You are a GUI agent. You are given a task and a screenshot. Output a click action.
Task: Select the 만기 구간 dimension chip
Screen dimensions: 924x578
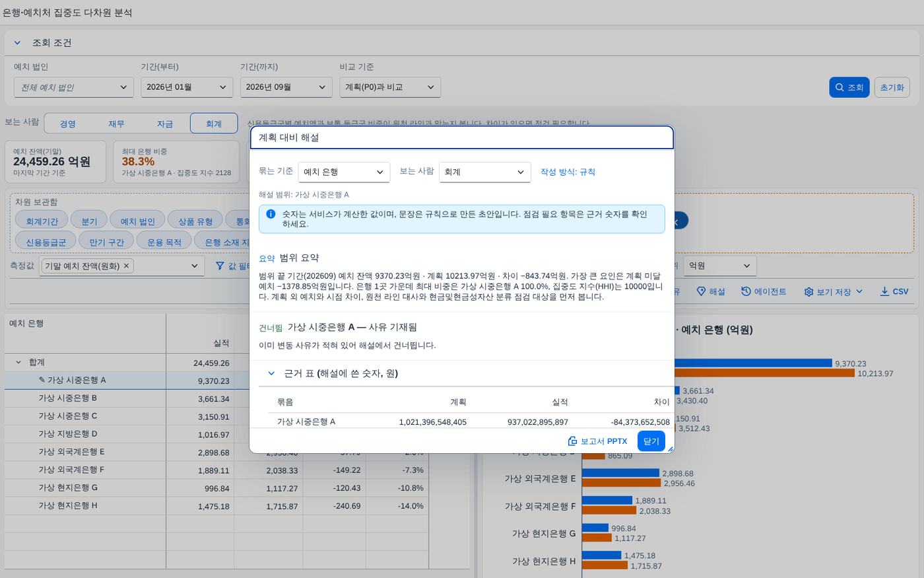[106, 242]
